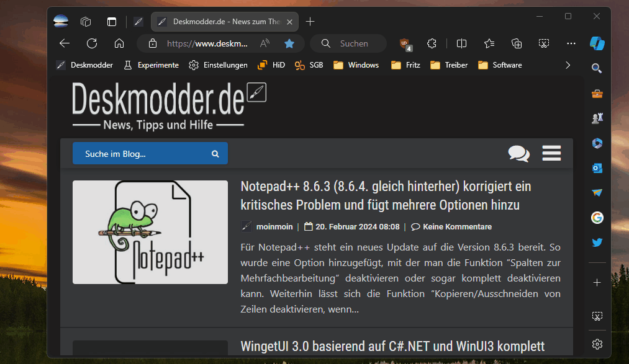Click the screenshot icon in the sidebar
This screenshot has height=364, width=629.
pos(597,316)
